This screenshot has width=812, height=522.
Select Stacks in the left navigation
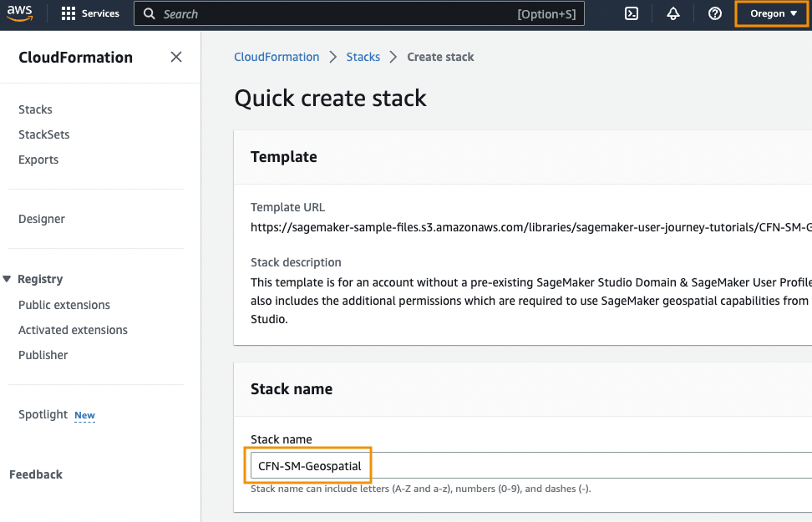[35, 109]
